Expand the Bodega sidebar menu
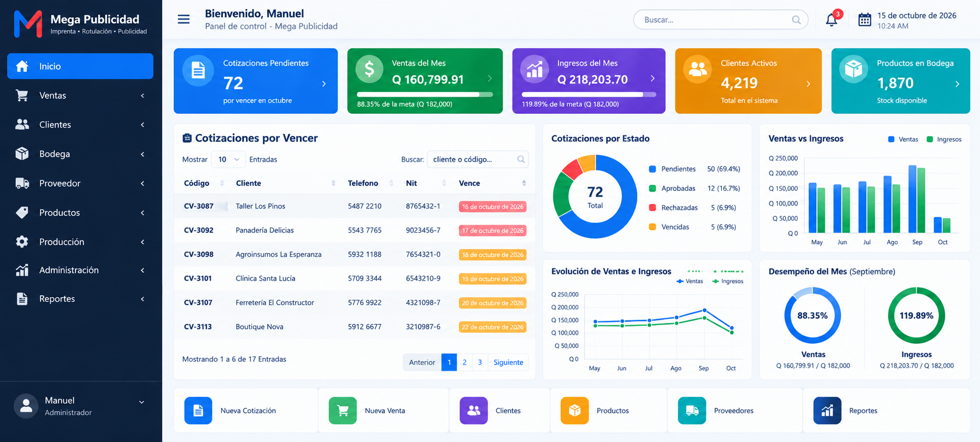Screen dimensions: 980x442 80,154
